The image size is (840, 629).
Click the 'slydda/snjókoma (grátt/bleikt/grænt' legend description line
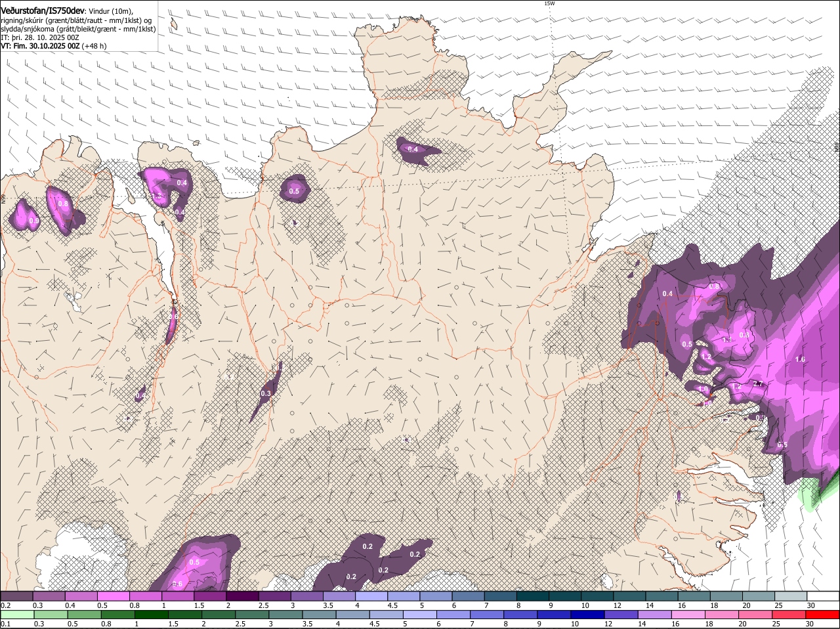78,29
